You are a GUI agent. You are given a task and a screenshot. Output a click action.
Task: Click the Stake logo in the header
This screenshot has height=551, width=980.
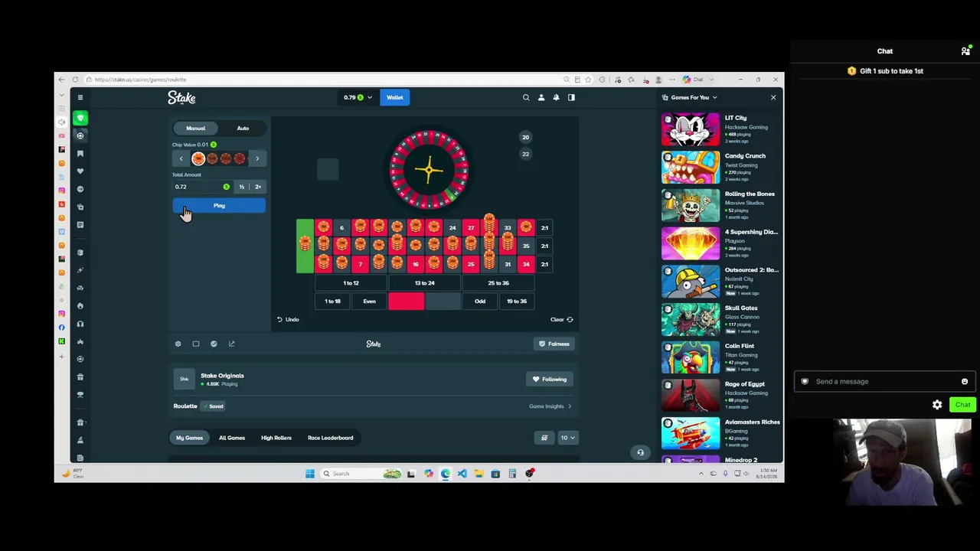coord(181,97)
